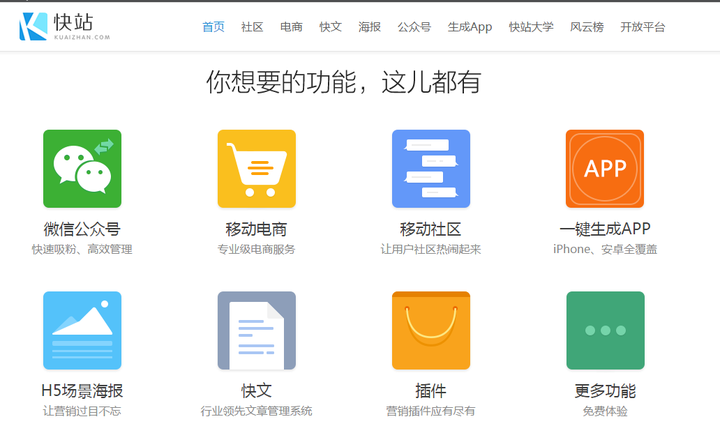Open the orange shopping bag 插件 icon

431,330
